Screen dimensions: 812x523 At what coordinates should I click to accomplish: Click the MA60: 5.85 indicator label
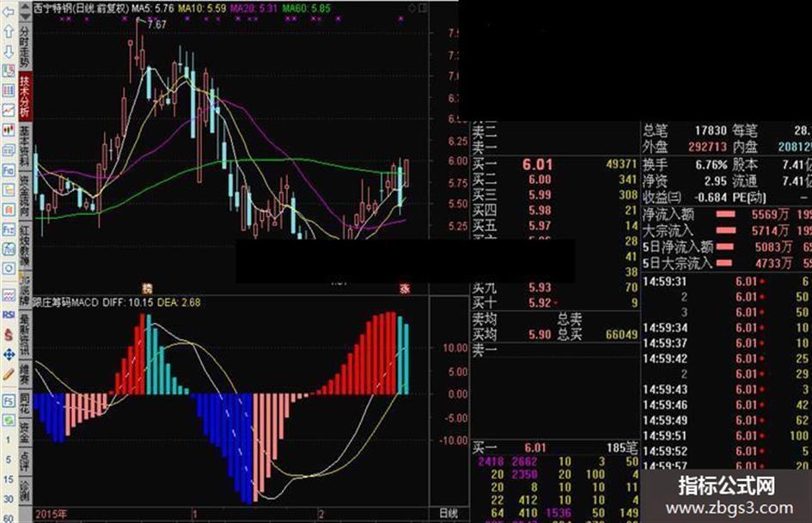(307, 8)
